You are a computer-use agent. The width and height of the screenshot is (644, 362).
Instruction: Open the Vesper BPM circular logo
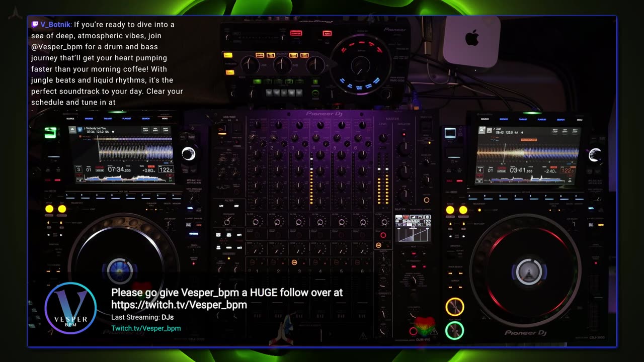pyautogui.click(x=70, y=308)
